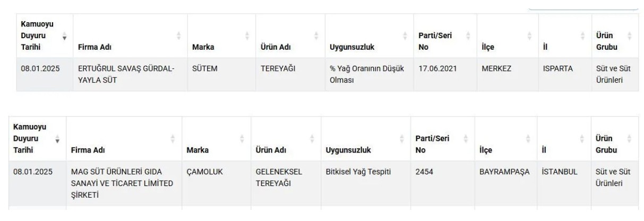Sort bottom table by Parti/Seri No arrows
Image resolution: width=644 pixels, height=221 pixels.
[466, 139]
